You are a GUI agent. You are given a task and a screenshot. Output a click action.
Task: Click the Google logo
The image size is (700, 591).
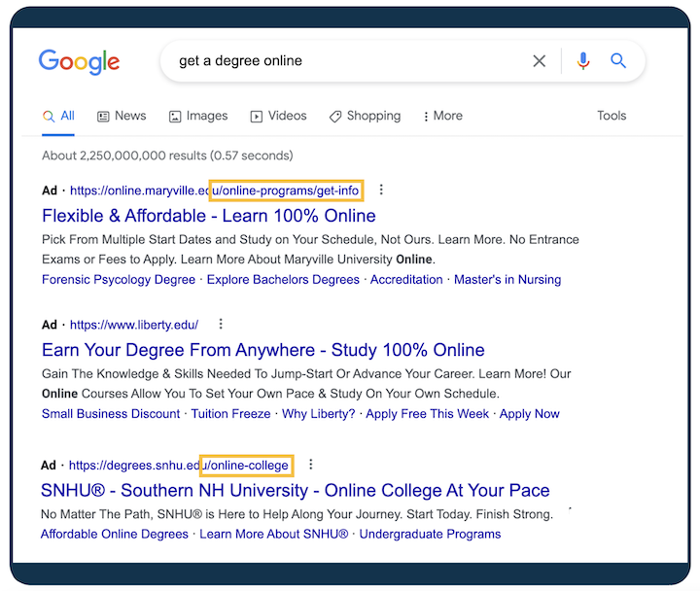(79, 61)
